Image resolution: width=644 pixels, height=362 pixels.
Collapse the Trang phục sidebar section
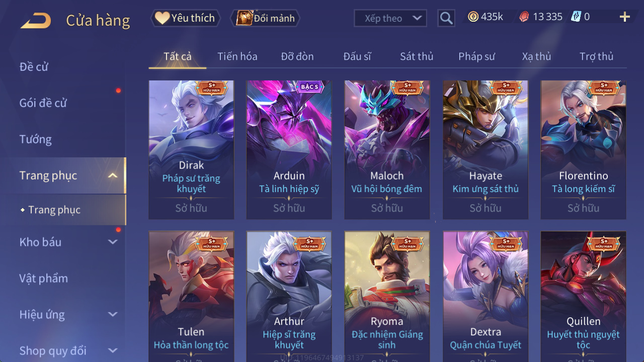click(x=113, y=175)
